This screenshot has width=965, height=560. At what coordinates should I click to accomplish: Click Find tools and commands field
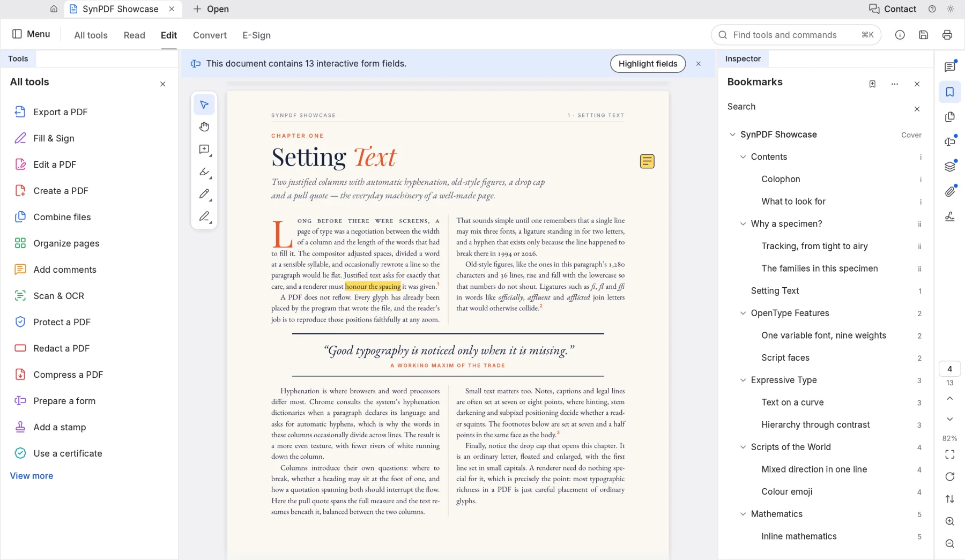click(x=796, y=35)
